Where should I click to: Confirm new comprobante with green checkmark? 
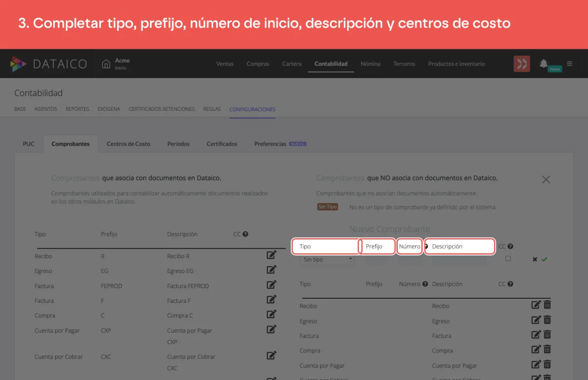[544, 260]
